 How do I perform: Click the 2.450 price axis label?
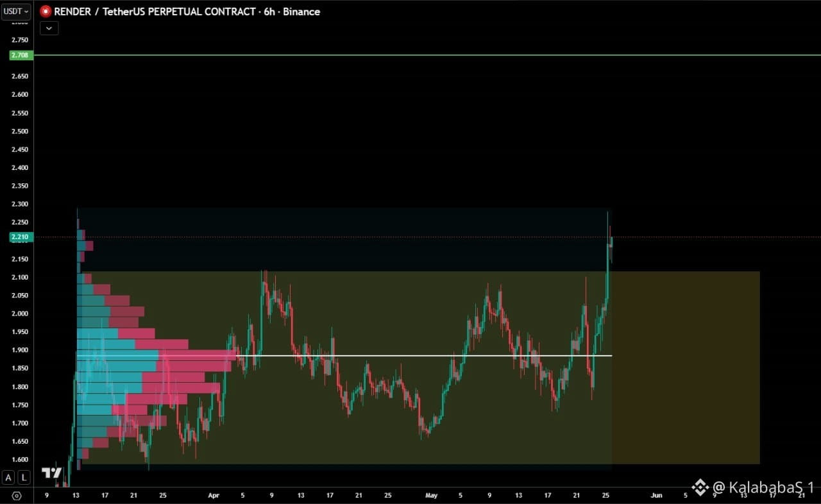click(x=20, y=149)
